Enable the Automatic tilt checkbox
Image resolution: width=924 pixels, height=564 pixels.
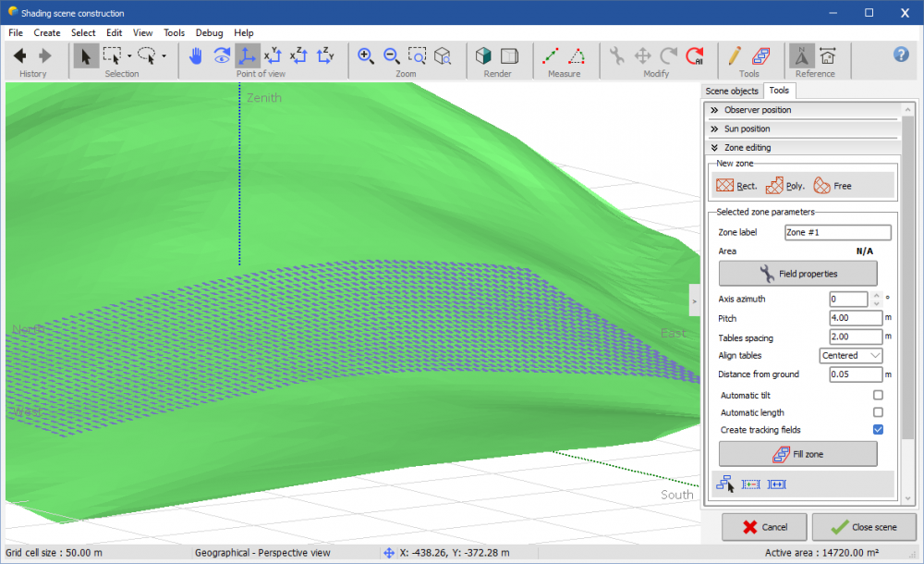(x=878, y=395)
